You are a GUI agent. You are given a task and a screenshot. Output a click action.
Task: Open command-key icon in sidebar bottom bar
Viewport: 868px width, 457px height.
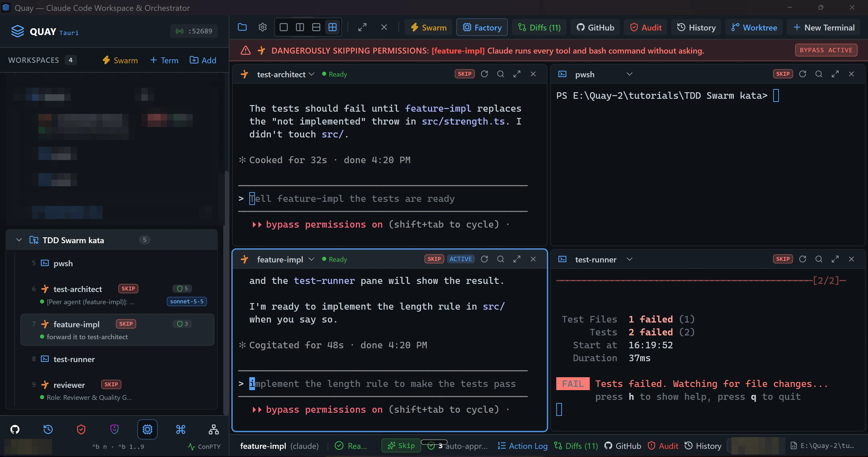pos(181,429)
